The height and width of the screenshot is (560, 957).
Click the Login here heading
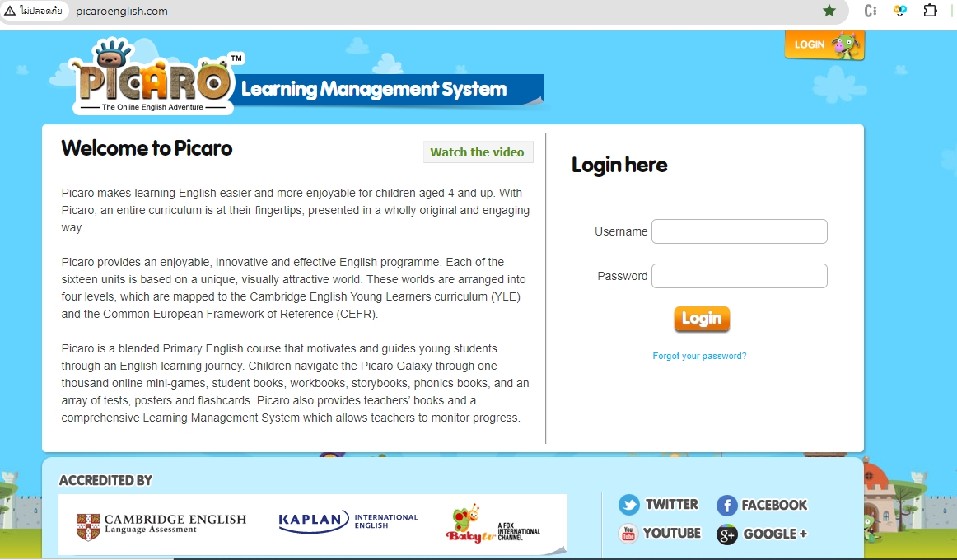pyautogui.click(x=619, y=165)
